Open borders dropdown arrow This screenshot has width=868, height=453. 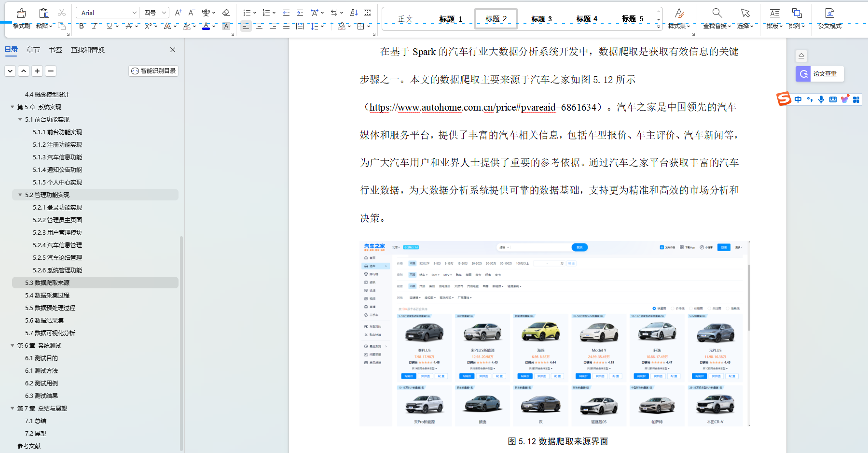point(369,27)
